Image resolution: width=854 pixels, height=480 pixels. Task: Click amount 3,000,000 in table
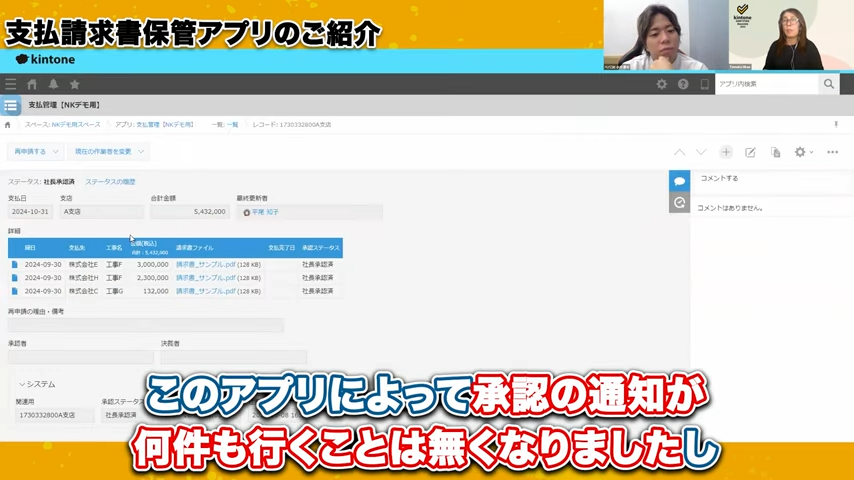click(x=152, y=264)
